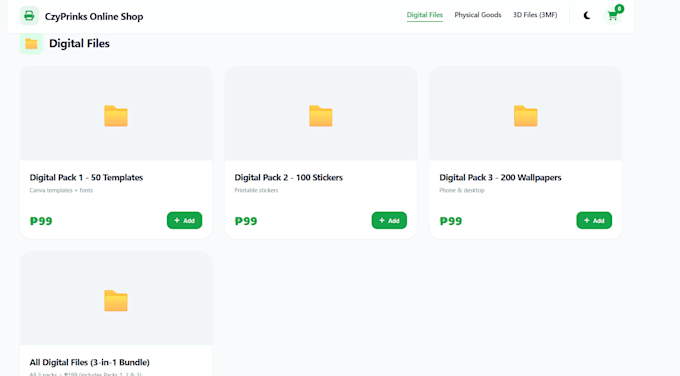Open Digital Pack 2 folder thumbnail
680x376 pixels.
point(320,116)
